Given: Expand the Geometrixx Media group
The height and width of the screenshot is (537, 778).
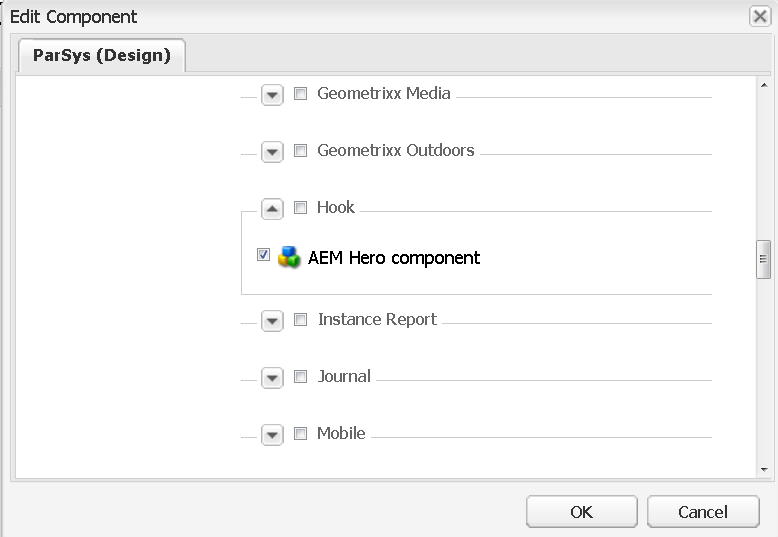Looking at the screenshot, I should [272, 95].
